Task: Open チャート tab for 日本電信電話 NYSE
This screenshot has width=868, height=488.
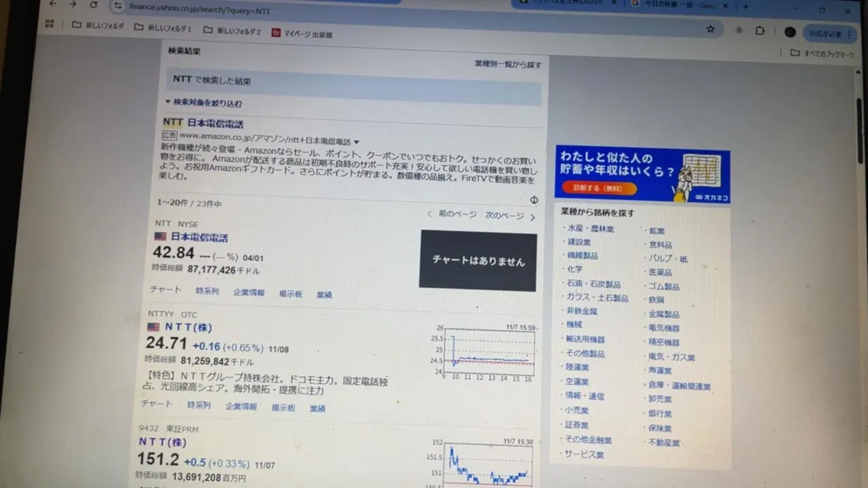Action: [165, 289]
